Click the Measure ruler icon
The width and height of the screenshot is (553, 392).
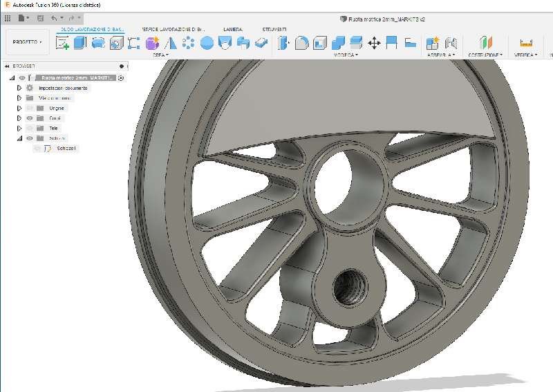coord(526,43)
